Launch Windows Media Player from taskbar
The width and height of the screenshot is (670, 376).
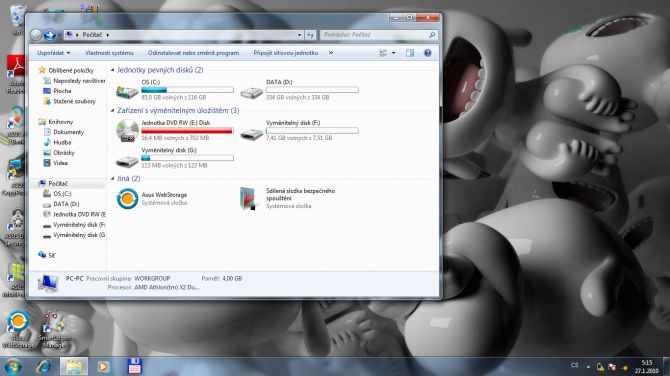103,367
